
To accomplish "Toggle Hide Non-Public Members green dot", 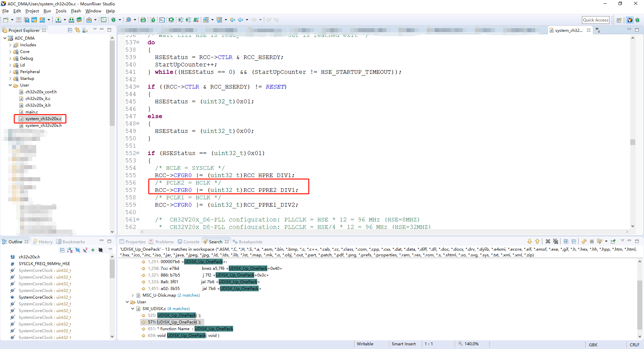I will click(x=93, y=250).
